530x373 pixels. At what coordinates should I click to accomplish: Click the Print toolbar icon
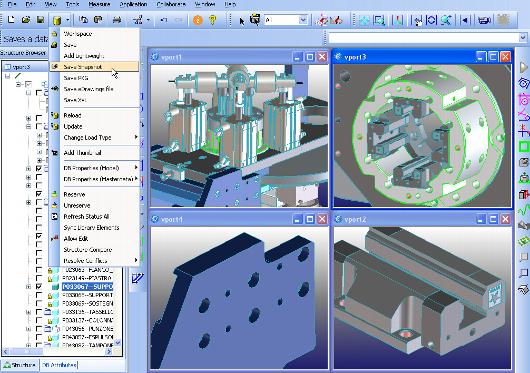[117, 20]
